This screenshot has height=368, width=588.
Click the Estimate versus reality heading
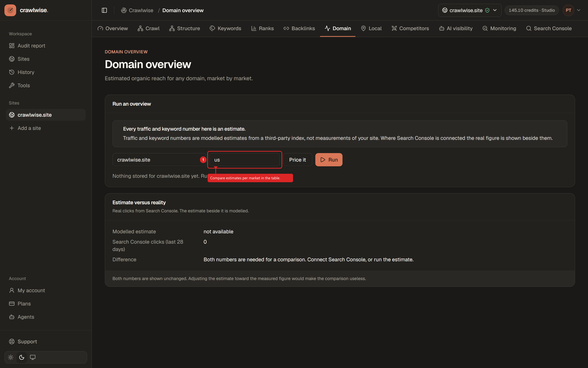pyautogui.click(x=139, y=203)
